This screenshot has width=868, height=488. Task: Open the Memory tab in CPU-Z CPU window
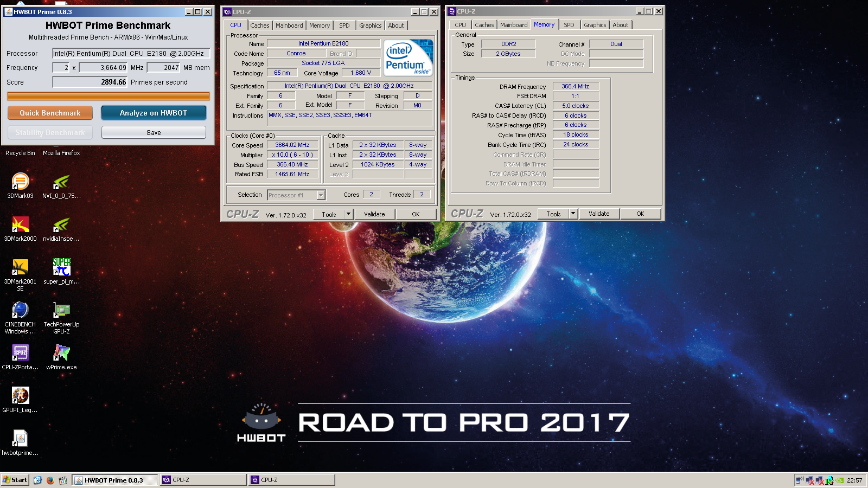320,25
